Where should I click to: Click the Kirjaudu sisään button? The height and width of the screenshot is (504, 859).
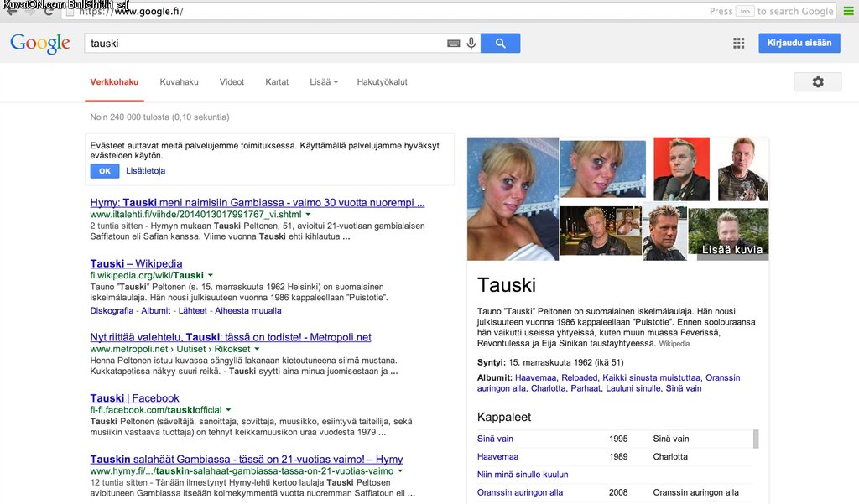[x=799, y=43]
